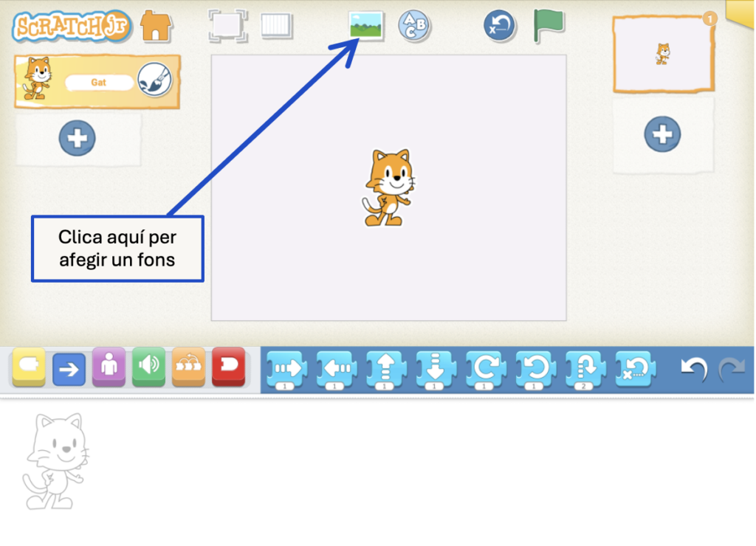756x546 pixels.
Task: Click the home icon to exit project
Action: (x=156, y=26)
